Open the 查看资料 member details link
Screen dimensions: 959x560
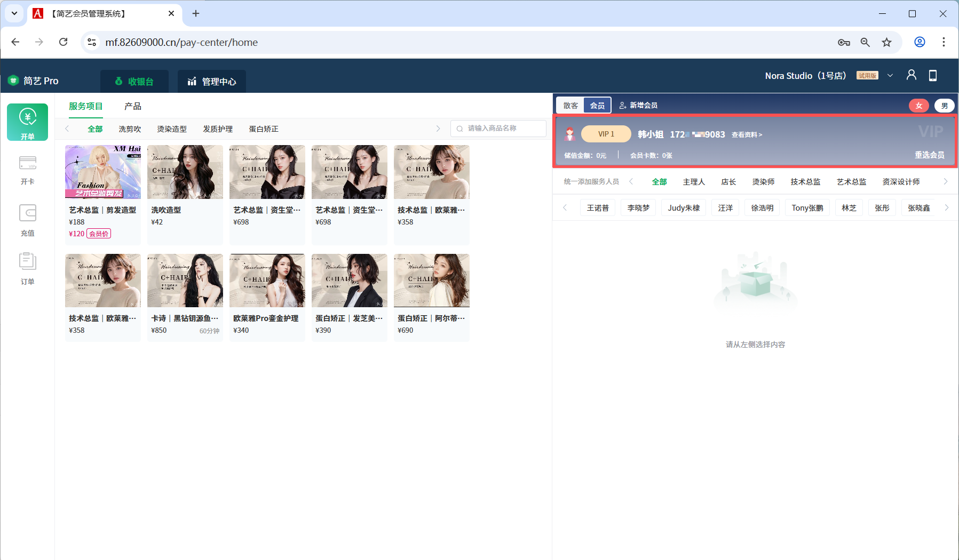click(747, 134)
